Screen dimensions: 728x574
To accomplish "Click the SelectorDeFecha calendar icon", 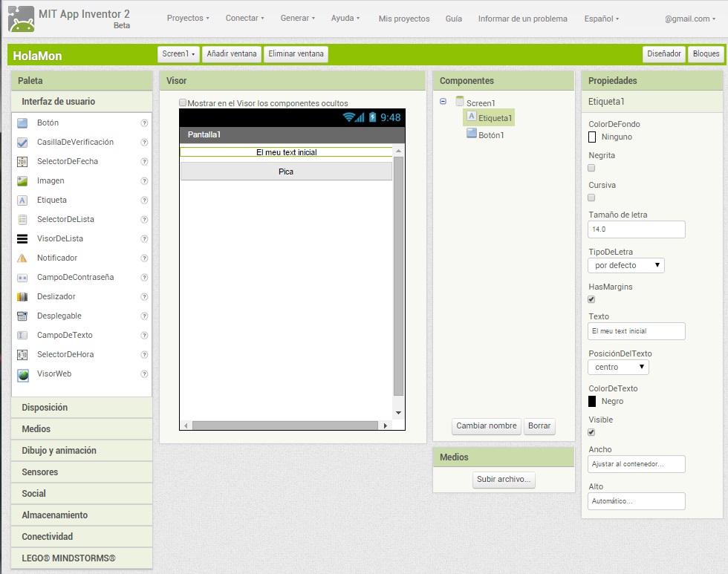I will pos(22,161).
